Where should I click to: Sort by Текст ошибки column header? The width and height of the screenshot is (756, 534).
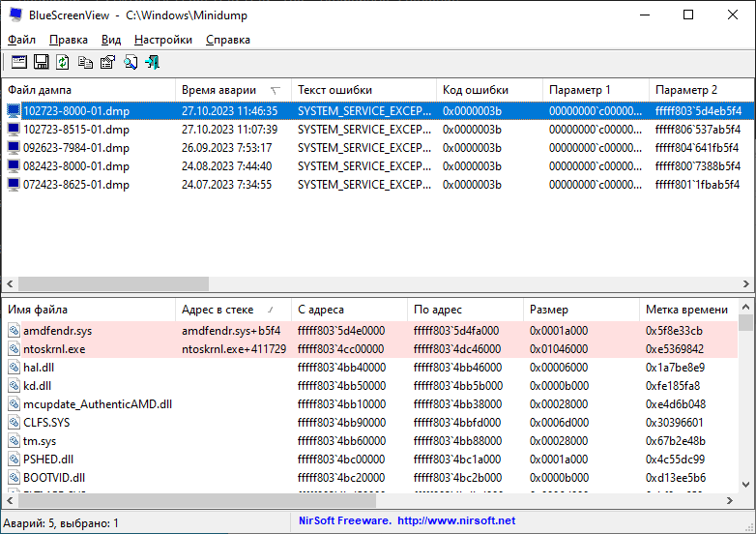coord(364,90)
